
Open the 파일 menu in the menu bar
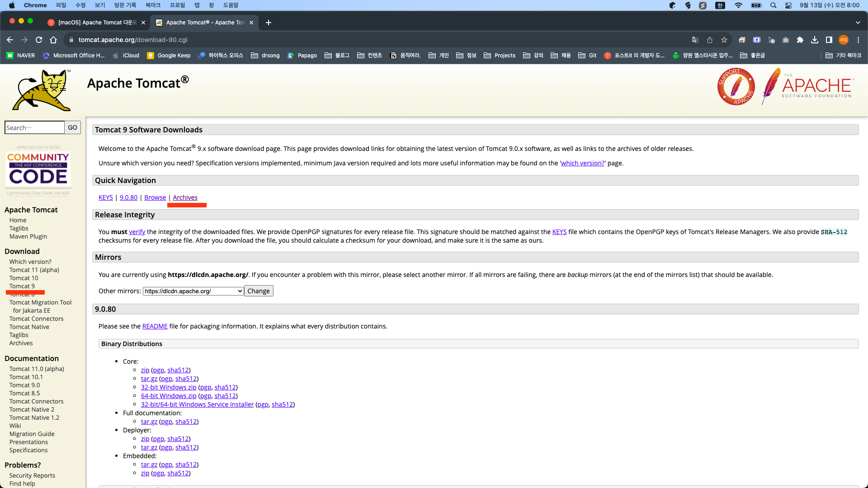[x=61, y=5]
